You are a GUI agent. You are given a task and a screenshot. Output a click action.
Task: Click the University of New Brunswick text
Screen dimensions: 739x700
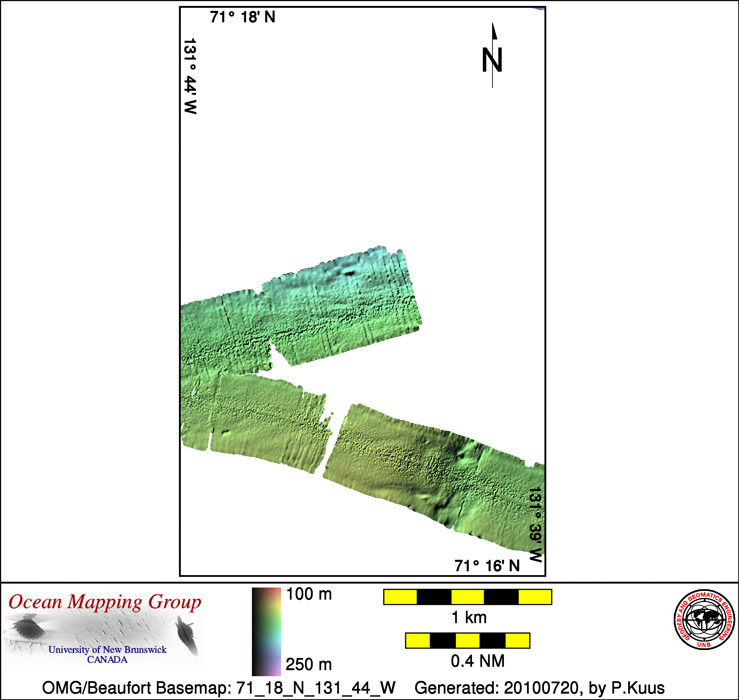107,650
